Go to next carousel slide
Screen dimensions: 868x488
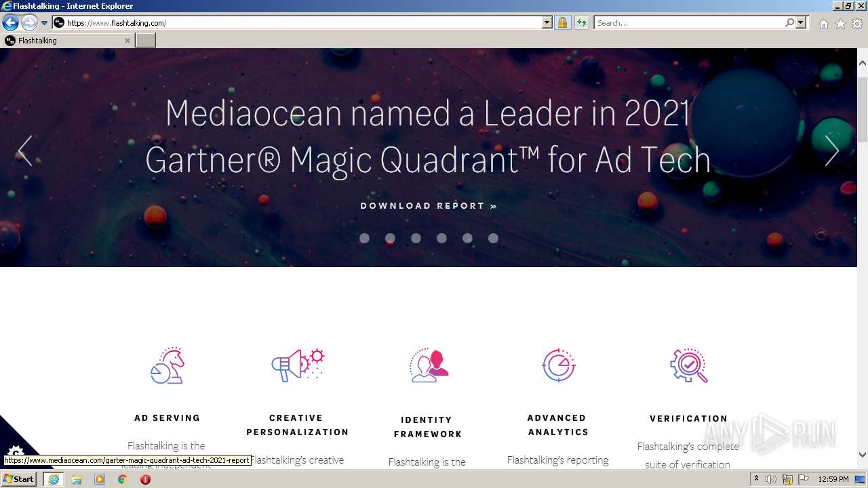[832, 150]
